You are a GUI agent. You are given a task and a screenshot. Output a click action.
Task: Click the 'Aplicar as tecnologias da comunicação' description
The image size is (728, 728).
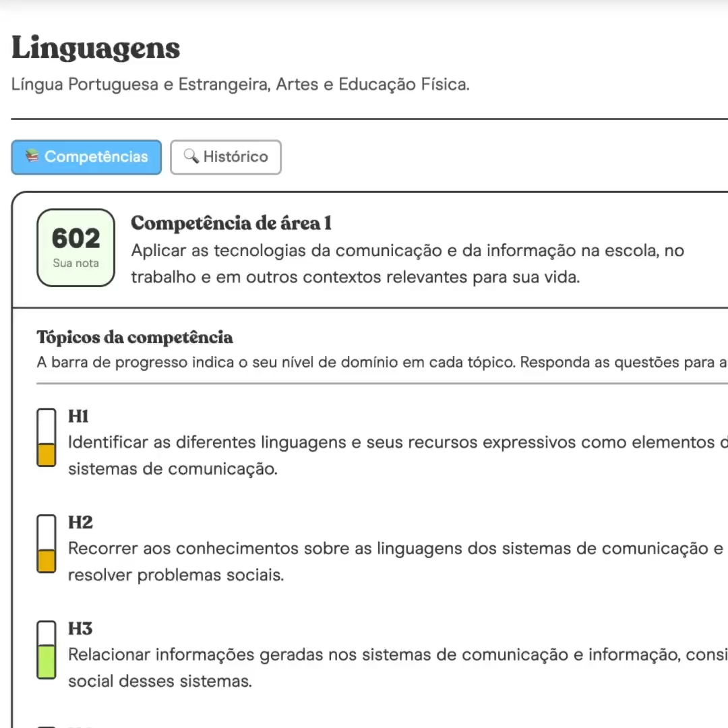[407, 264]
